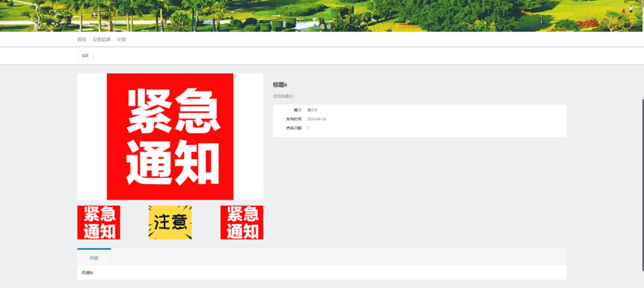Screen dimensions: 644x288
Task: Click the 内容6 body text
Action: tap(88, 273)
